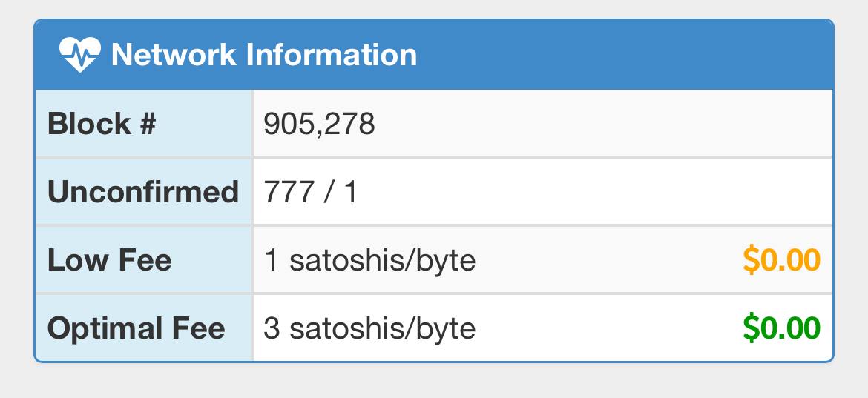Click the Network Information panel title

click(263, 55)
